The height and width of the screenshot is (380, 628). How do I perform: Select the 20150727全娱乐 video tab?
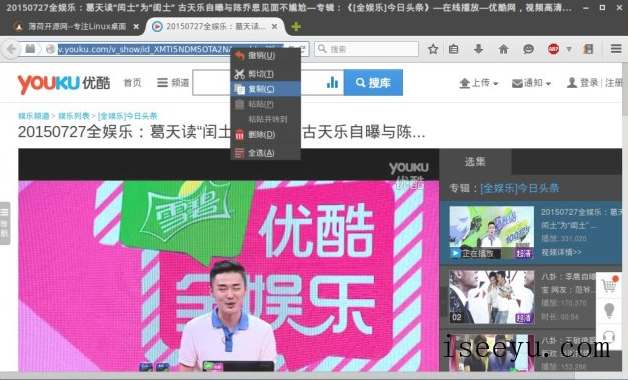215,26
